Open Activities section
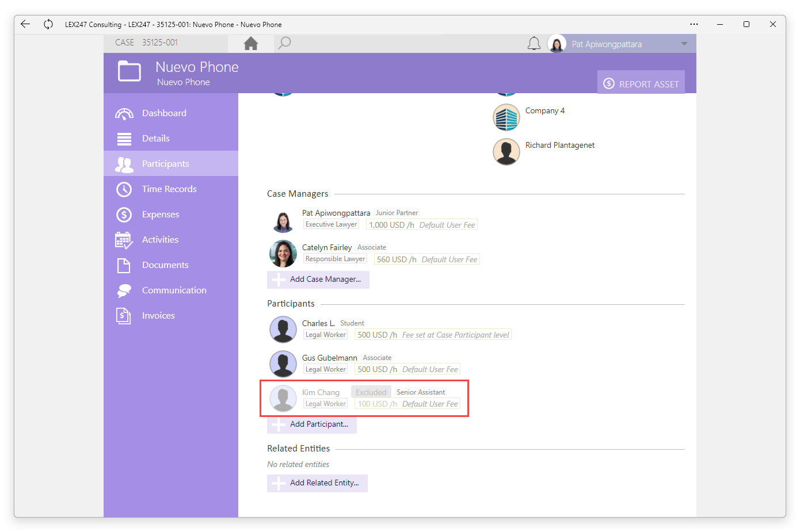 coord(171,240)
